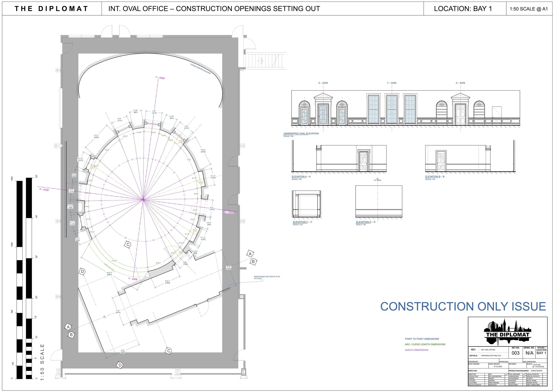Select the Y-AXIS marker above the oval
The image size is (555, 392).
160,77
